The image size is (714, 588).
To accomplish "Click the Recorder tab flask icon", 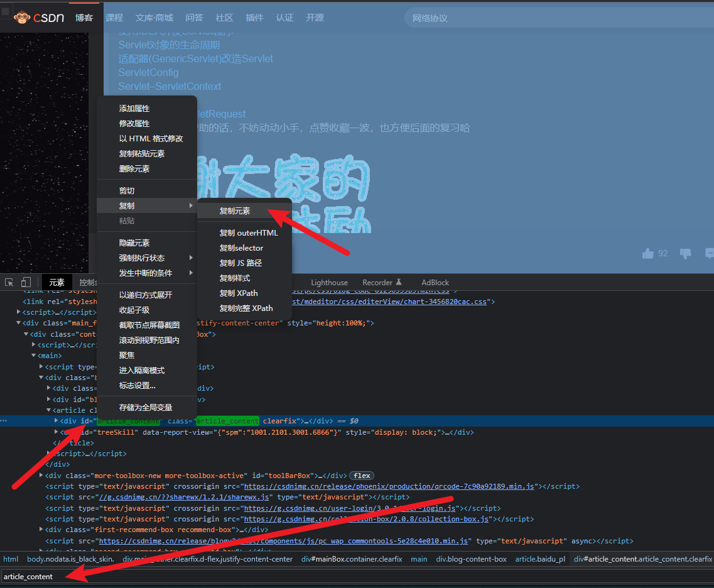I will [x=398, y=282].
